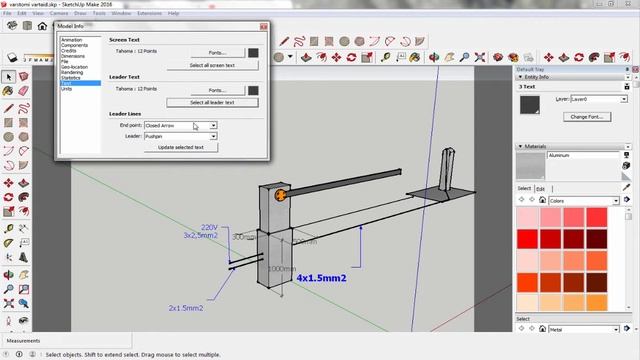Open the Window menu
This screenshot has width=640, height=360.
(x=121, y=13)
